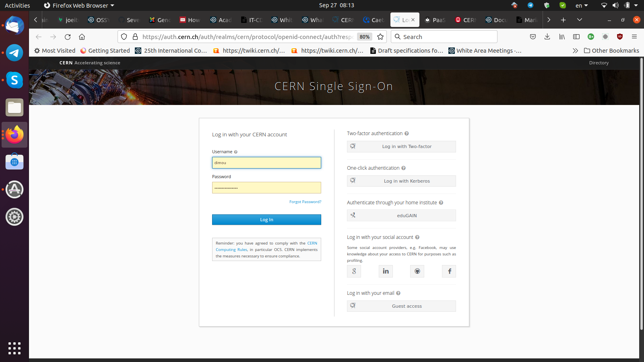Click the Forgot Password? link
644x362 pixels.
[x=305, y=202]
